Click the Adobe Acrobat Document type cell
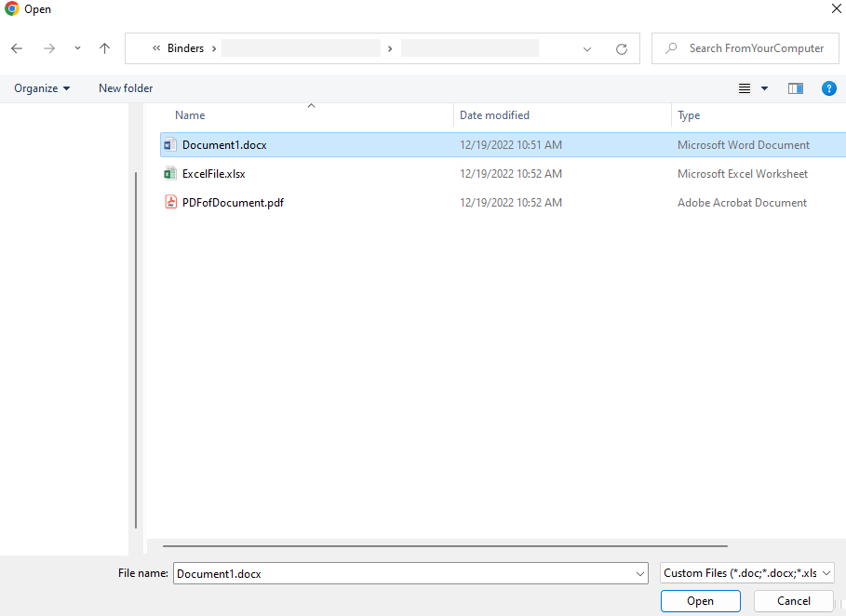This screenshot has width=846, height=616. (742, 203)
